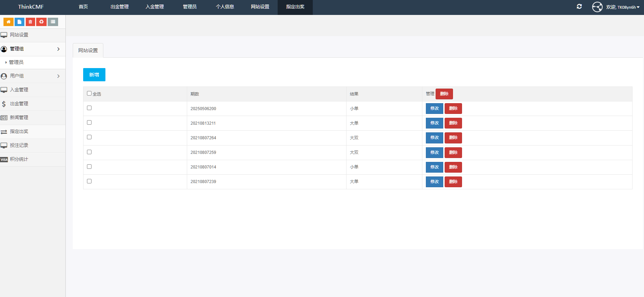The image size is (644, 297).
Task: Open 管理员 sub-item in the sidebar
Action: coord(16,63)
